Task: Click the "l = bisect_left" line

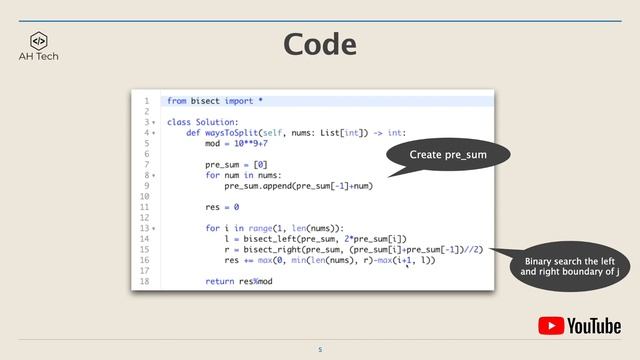Action: point(316,239)
